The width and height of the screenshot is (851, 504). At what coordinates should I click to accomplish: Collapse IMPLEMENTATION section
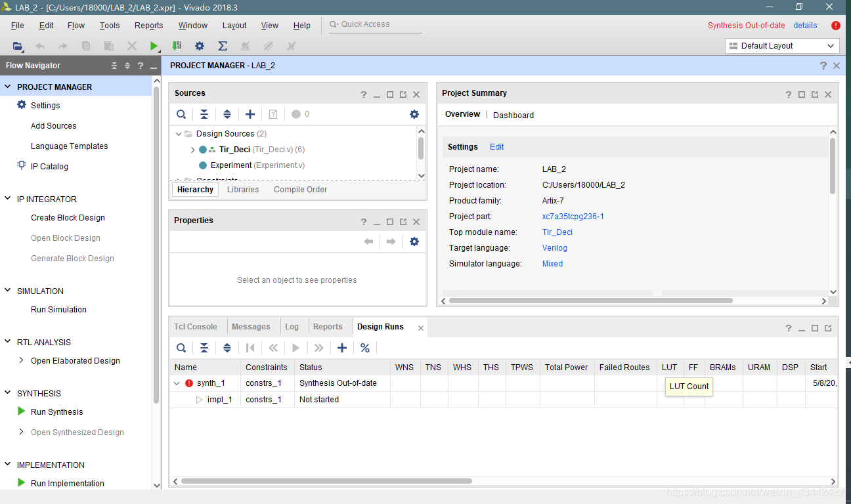point(8,465)
